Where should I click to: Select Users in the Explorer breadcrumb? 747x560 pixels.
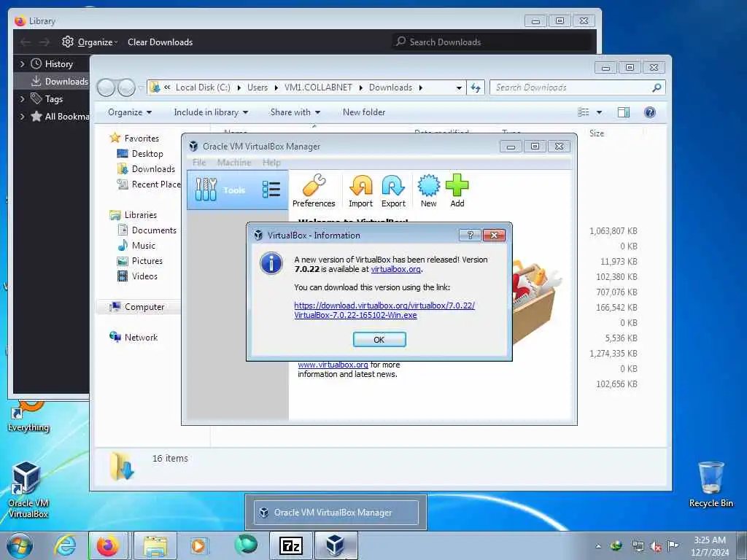pyautogui.click(x=258, y=87)
